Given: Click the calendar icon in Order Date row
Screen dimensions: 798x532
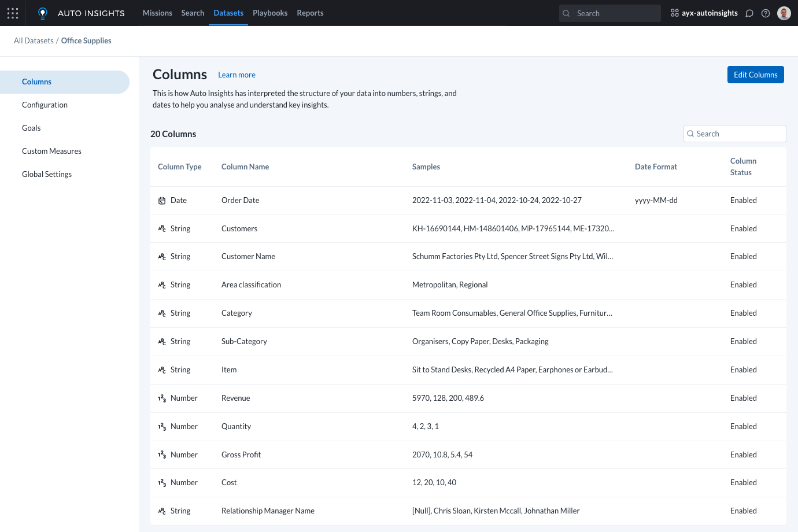Looking at the screenshot, I should pos(162,201).
